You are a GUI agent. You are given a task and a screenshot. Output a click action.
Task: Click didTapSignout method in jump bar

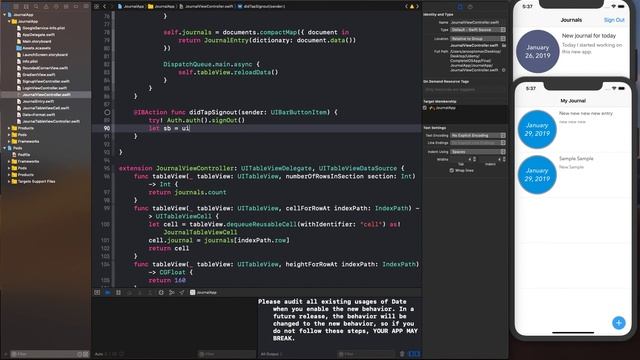click(261, 7)
